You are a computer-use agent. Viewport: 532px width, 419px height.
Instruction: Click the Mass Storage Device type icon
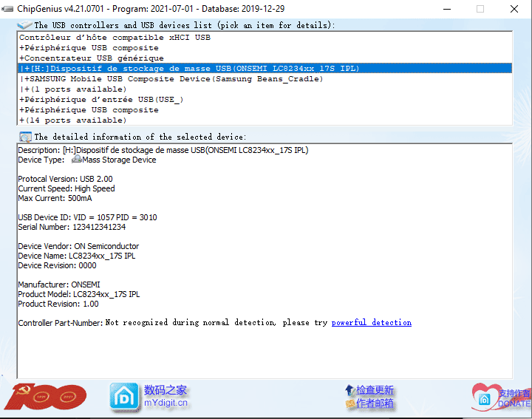[77, 159]
